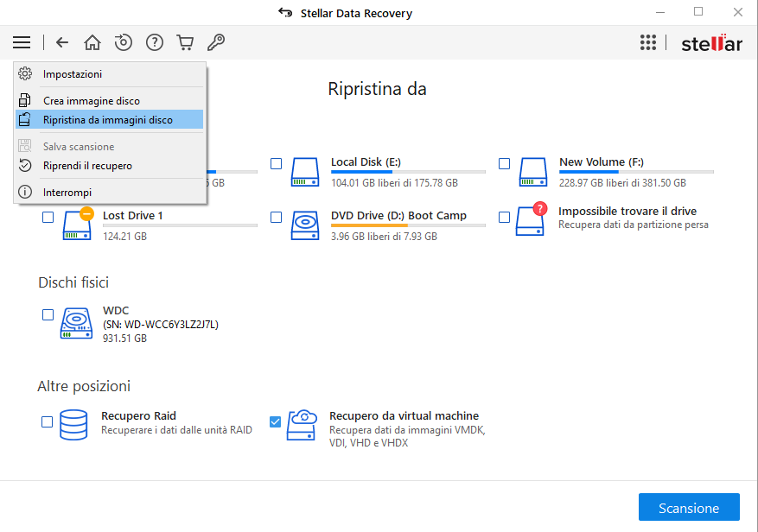Tick the New Volume (F:) checkbox
Screen dimensions: 758x532
tap(504, 164)
